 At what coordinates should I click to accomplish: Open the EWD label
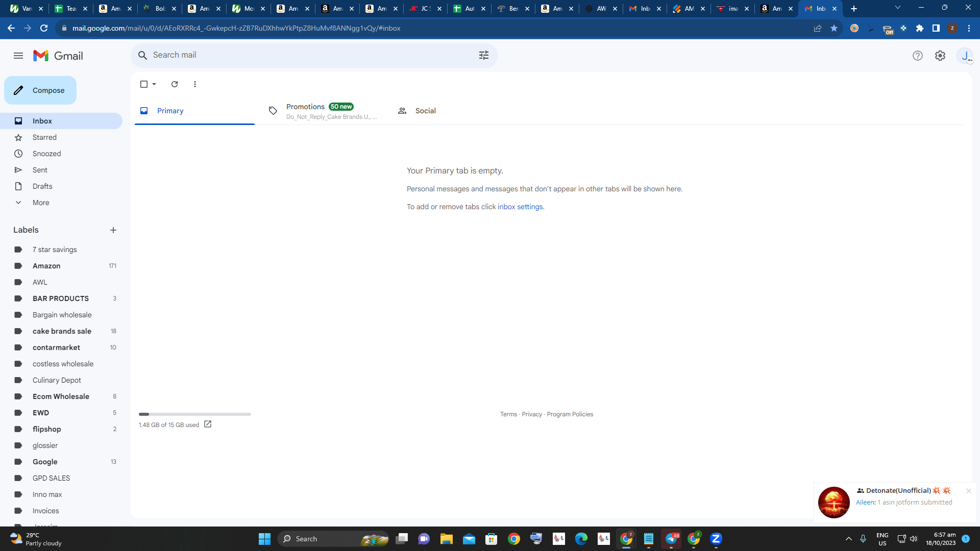(61, 413)
